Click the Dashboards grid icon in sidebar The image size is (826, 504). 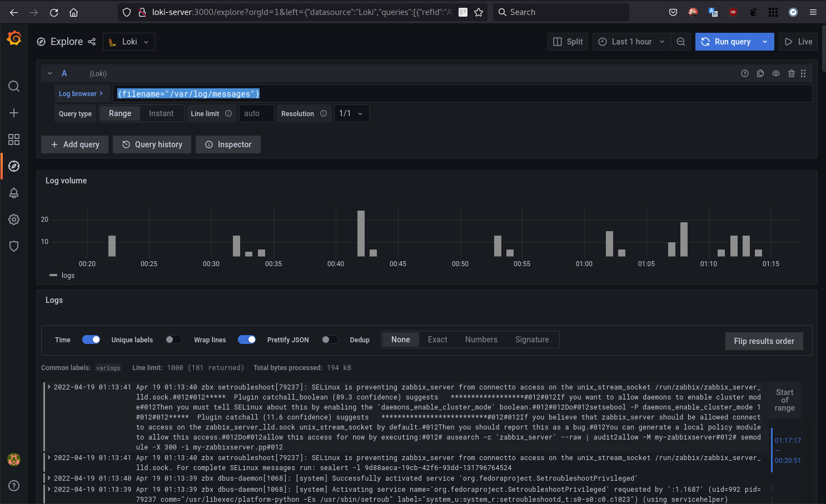[x=14, y=139]
